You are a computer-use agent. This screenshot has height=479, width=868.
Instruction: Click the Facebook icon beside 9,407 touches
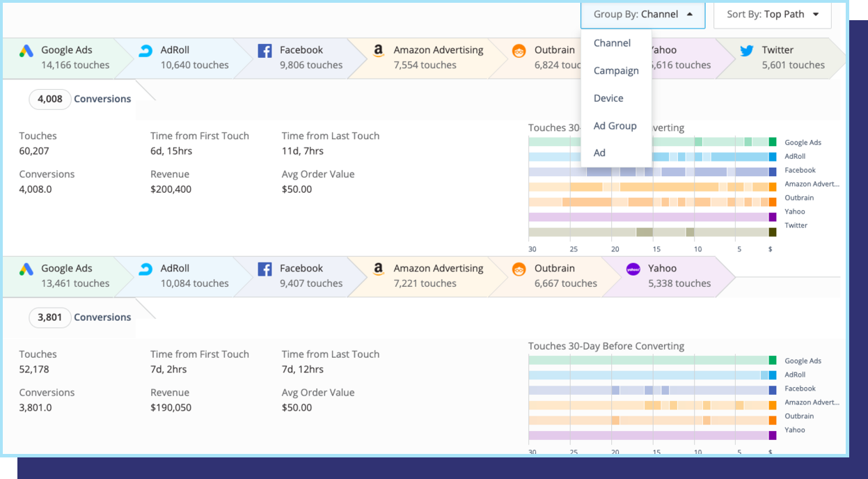coord(265,269)
